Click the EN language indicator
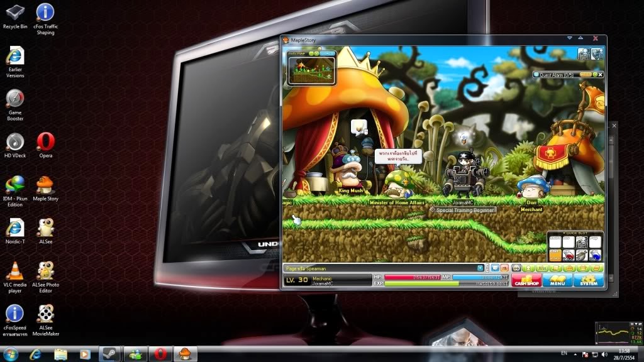644x362 pixels. (564, 353)
